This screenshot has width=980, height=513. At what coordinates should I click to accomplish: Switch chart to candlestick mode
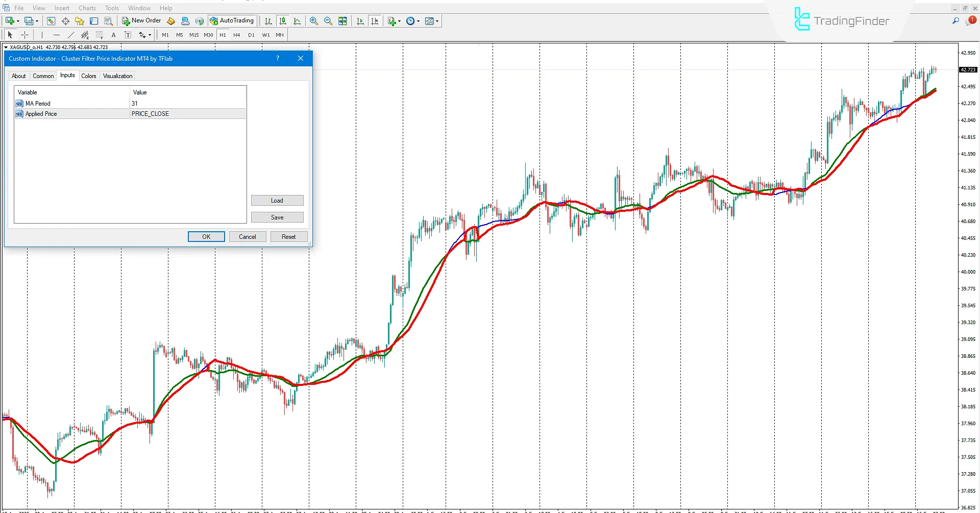[x=283, y=21]
